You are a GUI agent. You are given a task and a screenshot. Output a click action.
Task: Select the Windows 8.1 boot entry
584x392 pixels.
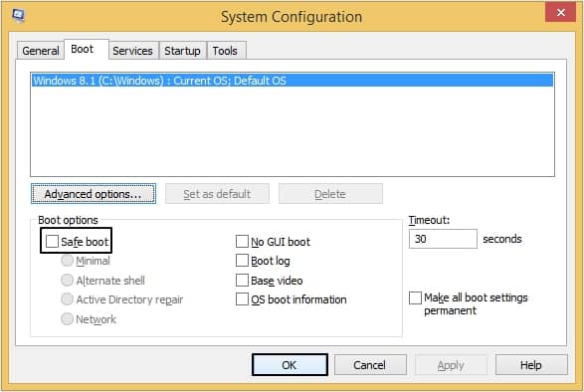292,81
